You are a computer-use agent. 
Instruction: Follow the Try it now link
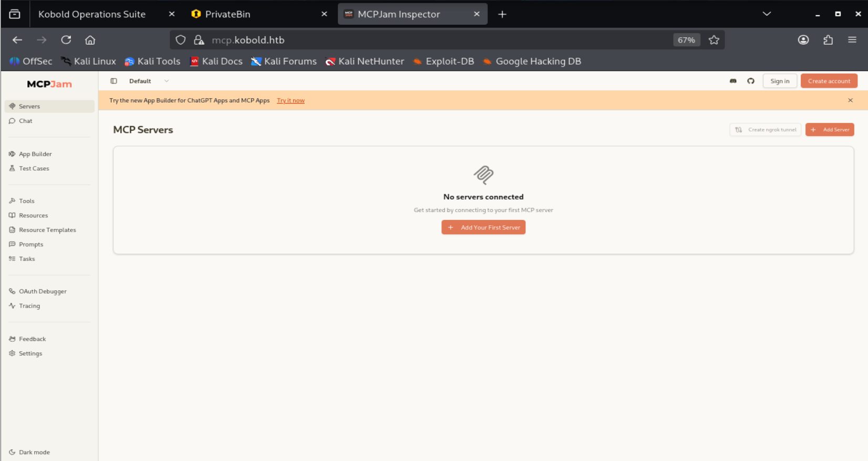pos(291,100)
